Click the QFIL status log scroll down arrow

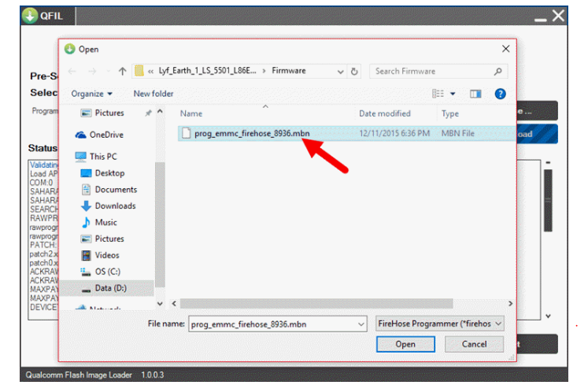click(x=548, y=317)
